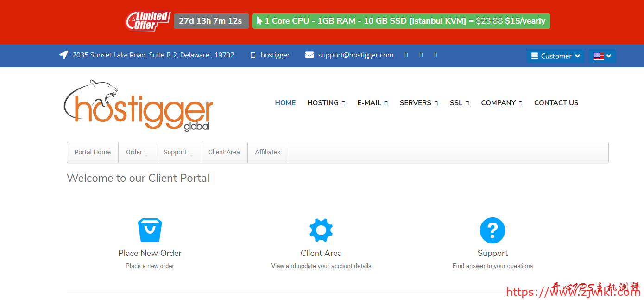
Task: Click the location pin icon before the address
Action: [63, 54]
